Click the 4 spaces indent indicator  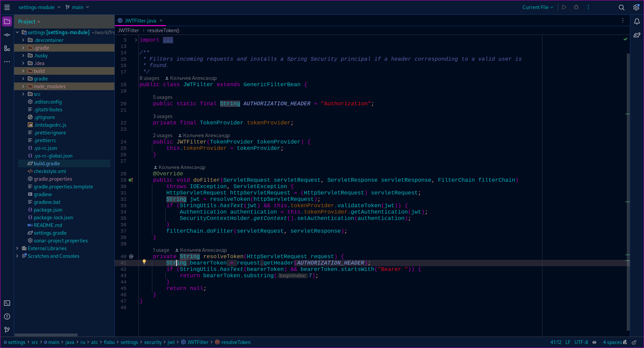(x=612, y=342)
